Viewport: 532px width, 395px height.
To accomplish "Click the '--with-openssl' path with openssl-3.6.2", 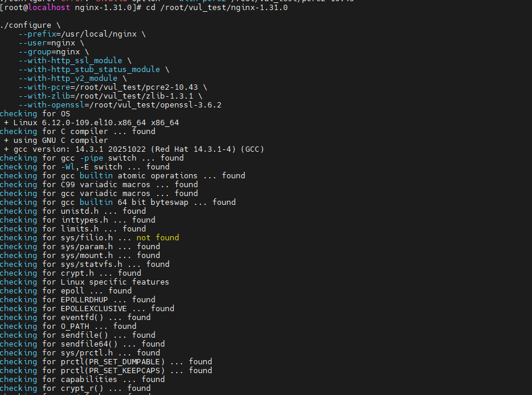I will [120, 105].
